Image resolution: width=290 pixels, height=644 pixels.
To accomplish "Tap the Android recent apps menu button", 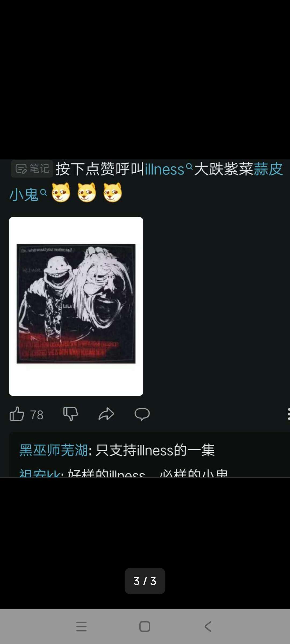I will click(81, 627).
